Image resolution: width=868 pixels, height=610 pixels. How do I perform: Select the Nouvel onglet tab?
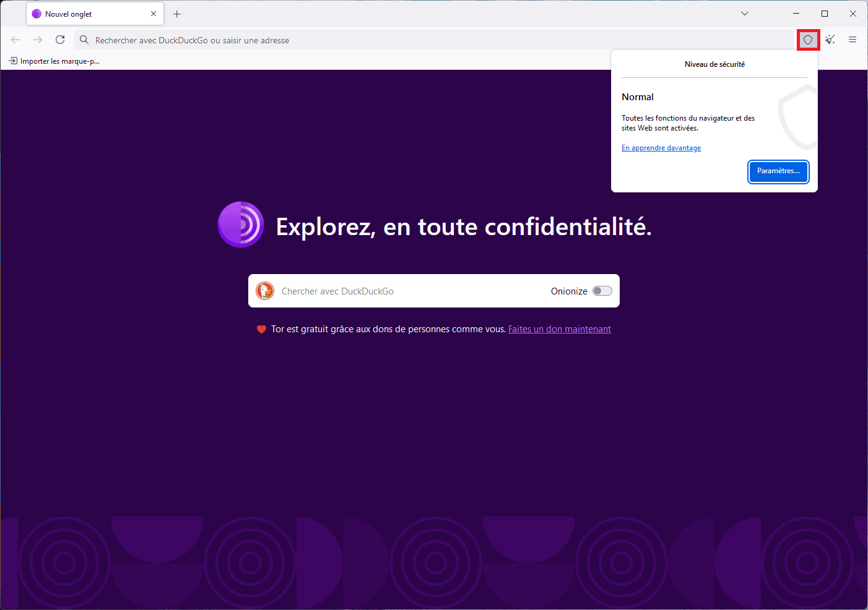95,14
